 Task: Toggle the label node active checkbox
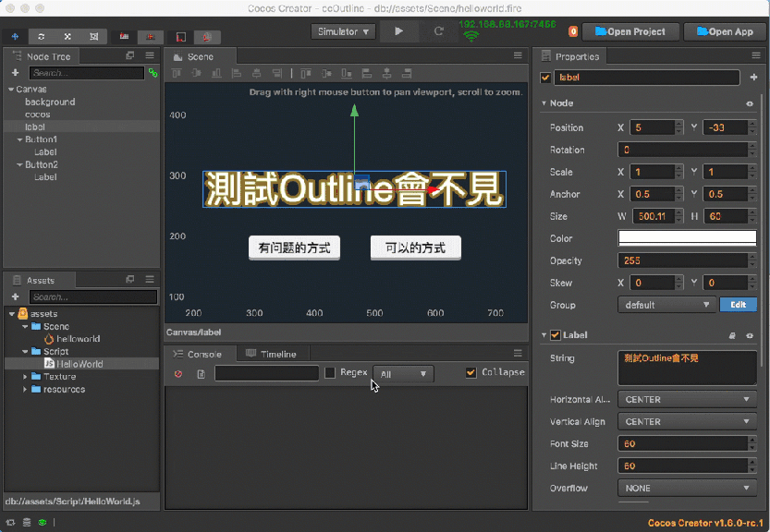pyautogui.click(x=545, y=78)
